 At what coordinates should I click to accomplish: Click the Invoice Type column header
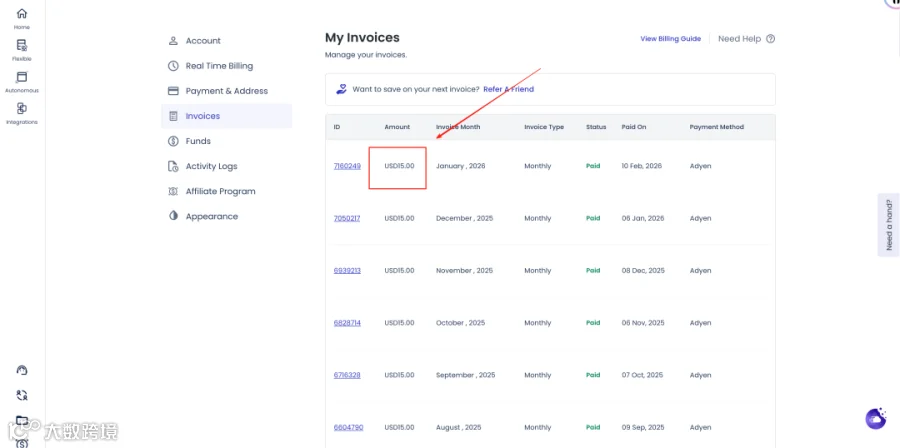(x=544, y=127)
